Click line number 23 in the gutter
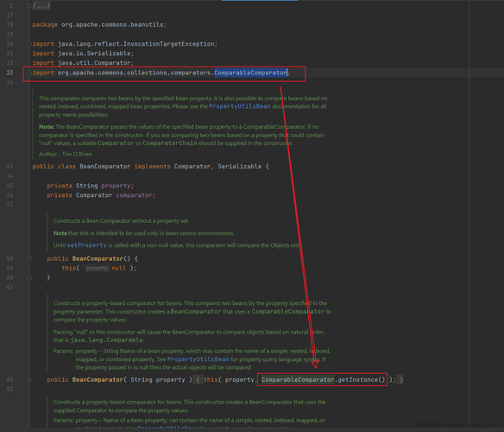Viewport: 504px width, 432px height. tap(10, 73)
